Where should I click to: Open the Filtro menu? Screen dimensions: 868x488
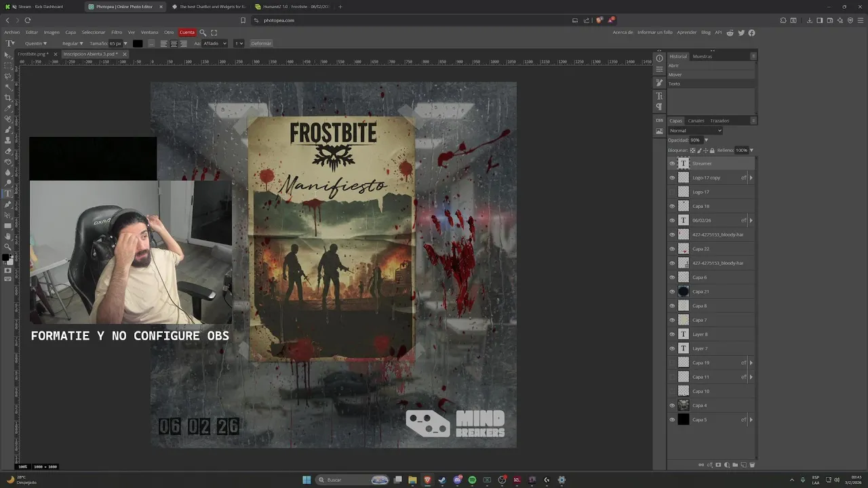point(117,33)
